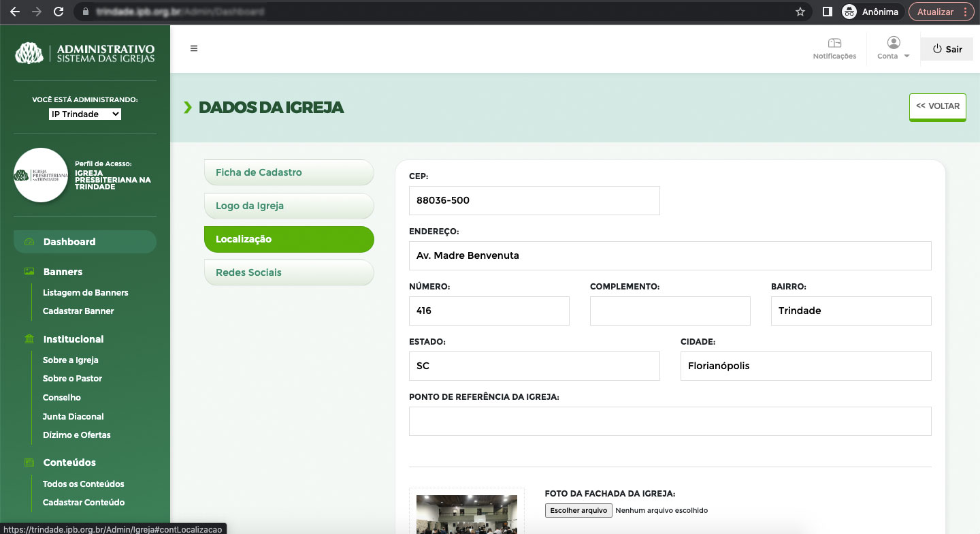Switch to the Ficha de Cadastro tab

(x=289, y=172)
